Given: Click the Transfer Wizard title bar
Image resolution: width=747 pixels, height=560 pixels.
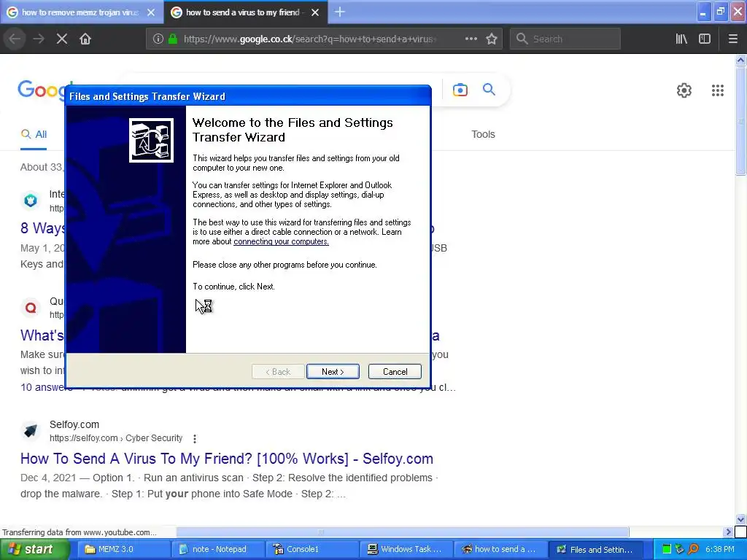Looking at the screenshot, I should 248,96.
